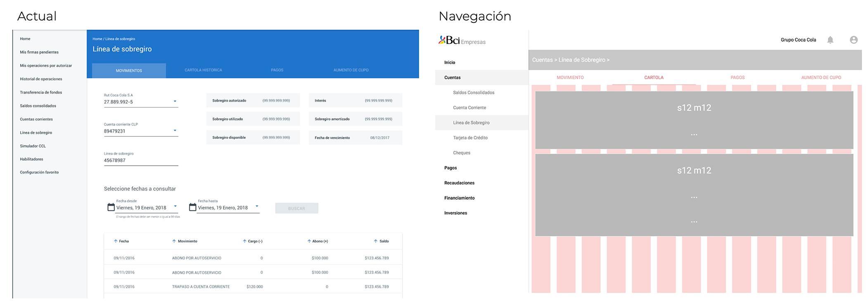The image size is (868, 302).
Task: Click the Bci Empresas logo
Action: coord(462,40)
